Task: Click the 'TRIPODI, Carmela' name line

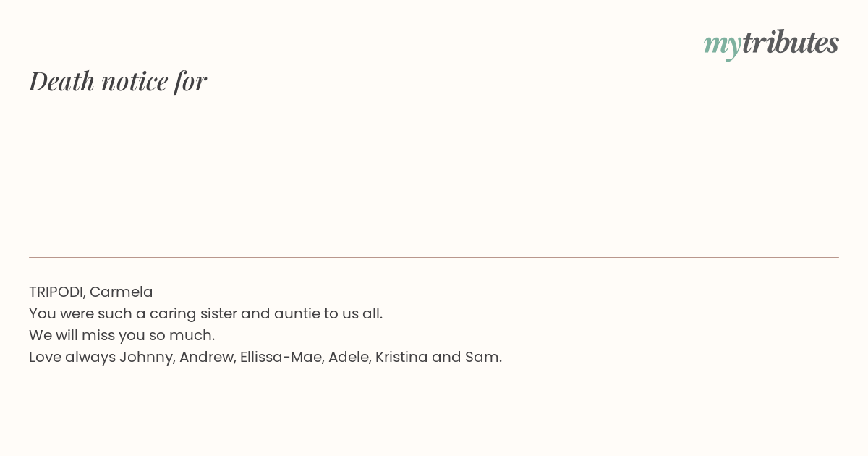Action: [x=91, y=292]
